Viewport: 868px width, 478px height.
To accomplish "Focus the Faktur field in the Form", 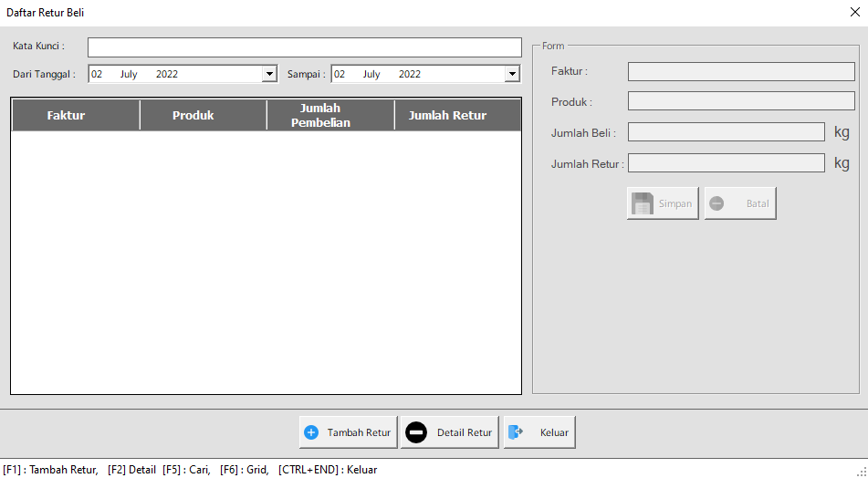I will point(740,71).
